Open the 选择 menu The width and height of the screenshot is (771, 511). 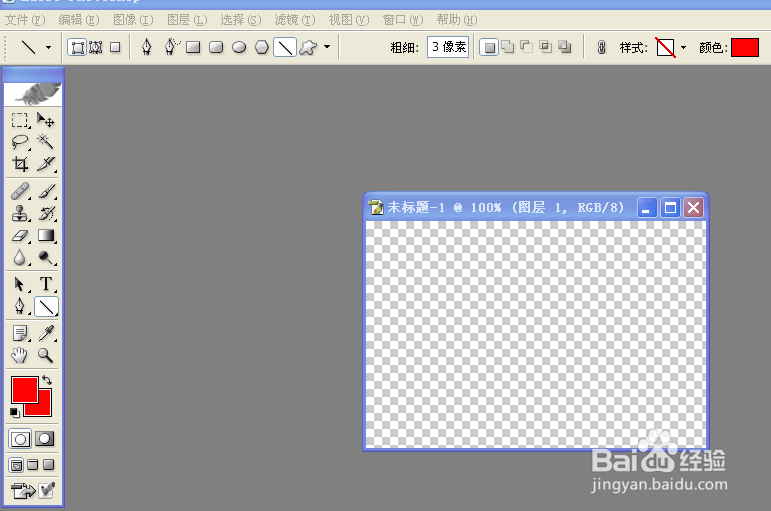[x=240, y=20]
